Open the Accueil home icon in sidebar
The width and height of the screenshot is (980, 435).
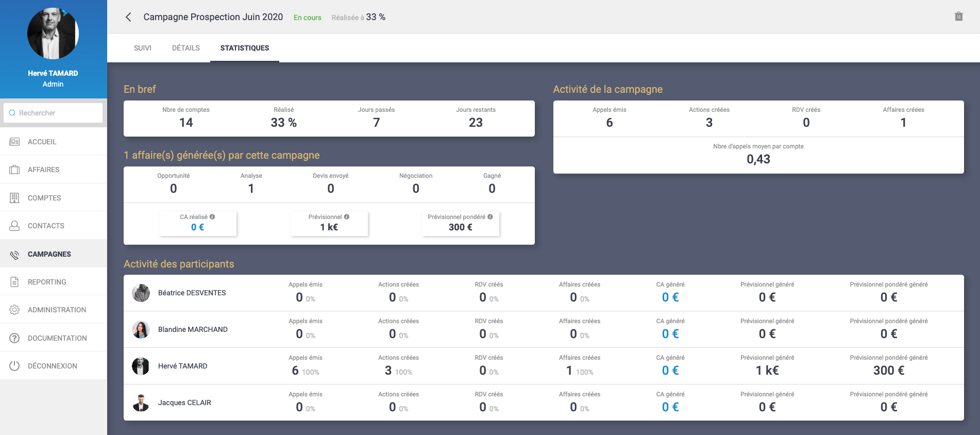(14, 142)
